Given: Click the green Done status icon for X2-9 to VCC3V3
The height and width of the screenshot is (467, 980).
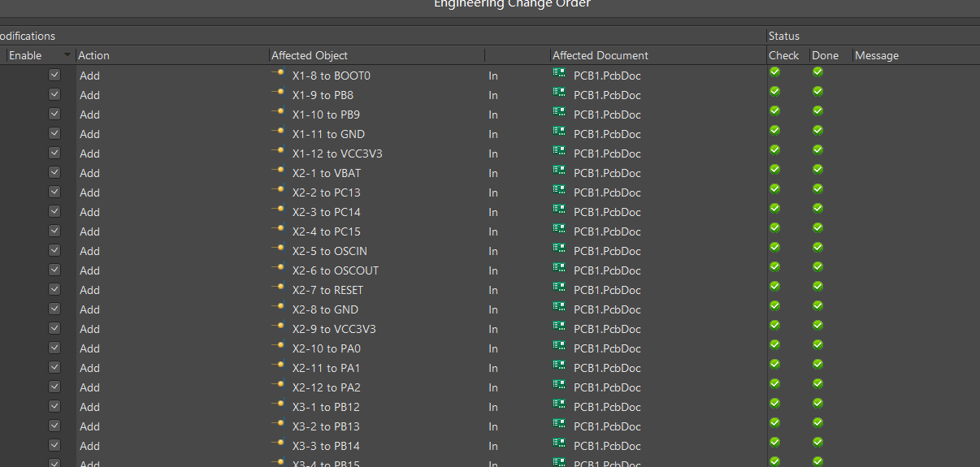Looking at the screenshot, I should (x=817, y=325).
